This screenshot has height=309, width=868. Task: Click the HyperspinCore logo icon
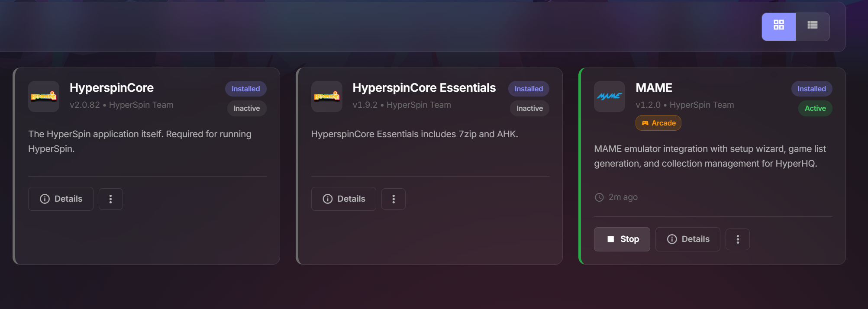44,97
